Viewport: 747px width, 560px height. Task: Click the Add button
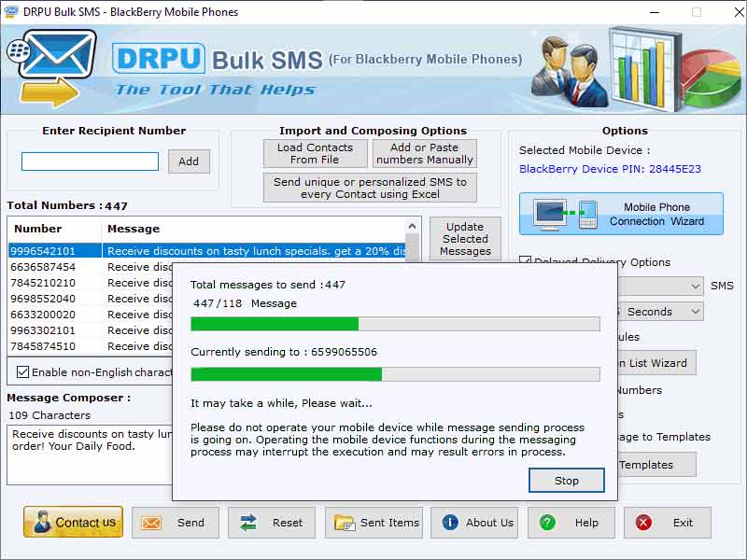point(189,161)
